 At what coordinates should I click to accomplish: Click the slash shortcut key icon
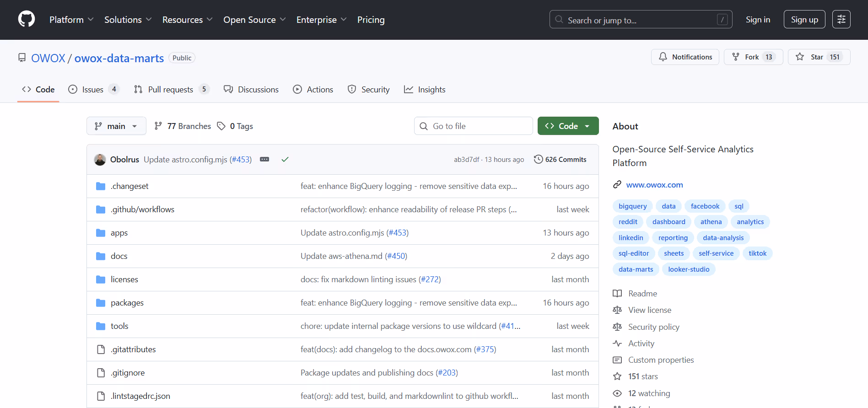722,20
